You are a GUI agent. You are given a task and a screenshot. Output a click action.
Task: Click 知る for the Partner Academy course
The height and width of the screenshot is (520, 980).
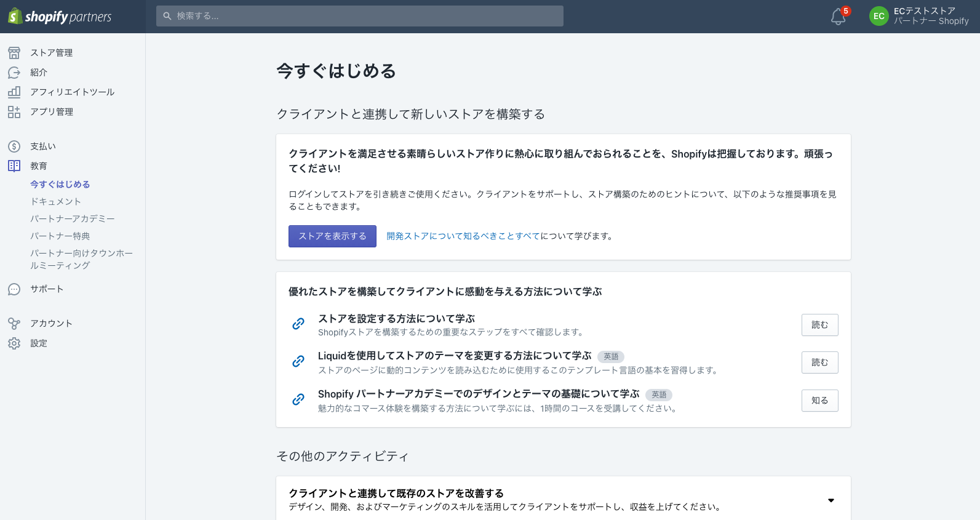819,401
